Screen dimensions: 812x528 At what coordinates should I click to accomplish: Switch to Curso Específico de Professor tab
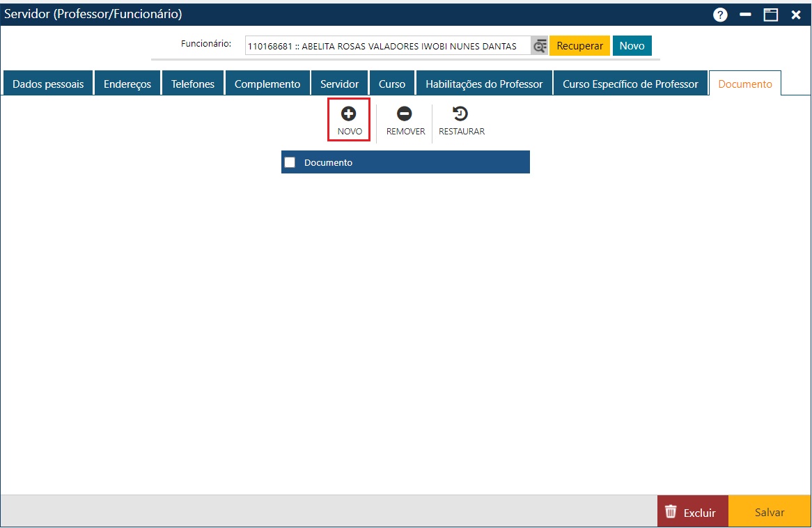tap(630, 84)
